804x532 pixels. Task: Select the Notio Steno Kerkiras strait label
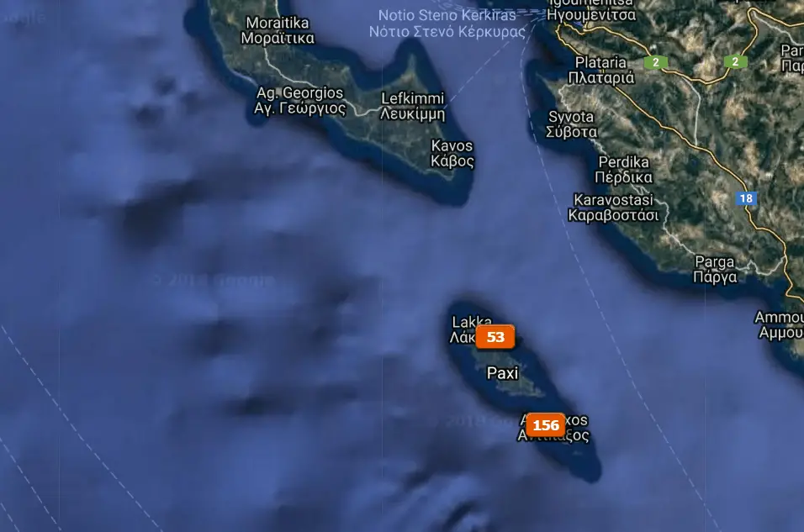pos(447,23)
